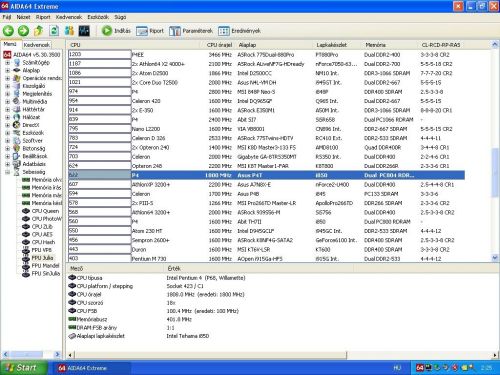Click the Riport toolbar button
This screenshot has width=500, height=375.
pos(150,31)
